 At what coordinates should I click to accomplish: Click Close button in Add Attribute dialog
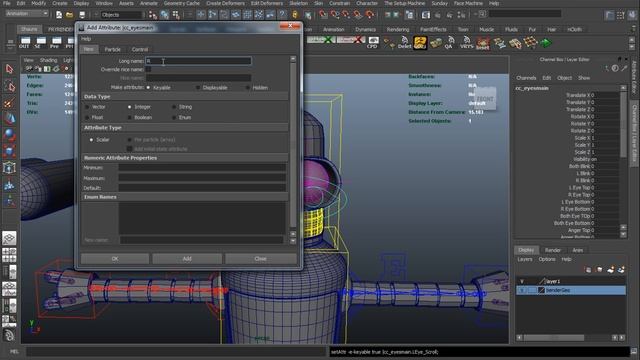260,259
